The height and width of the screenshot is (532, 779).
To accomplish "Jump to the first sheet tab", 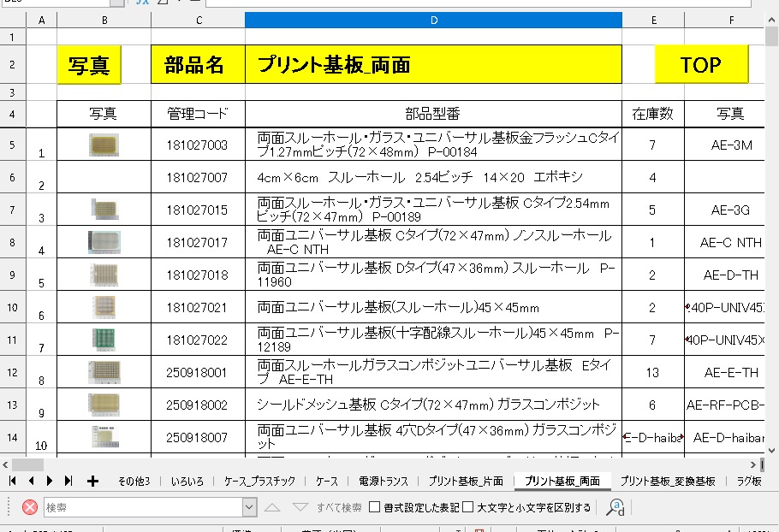I will point(13,481).
